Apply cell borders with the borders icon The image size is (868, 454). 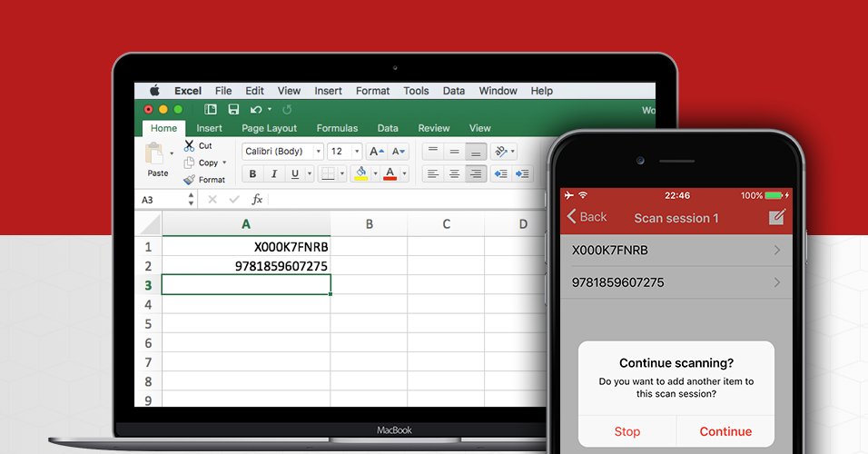(x=329, y=173)
